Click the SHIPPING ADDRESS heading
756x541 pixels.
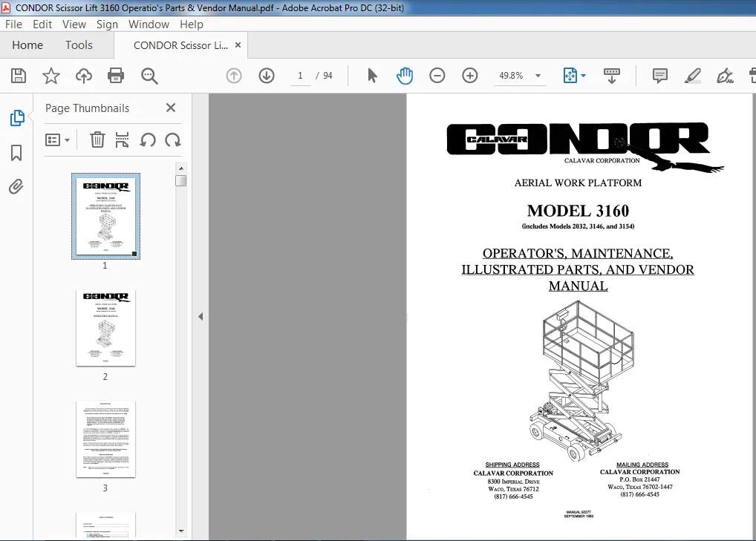(512, 465)
